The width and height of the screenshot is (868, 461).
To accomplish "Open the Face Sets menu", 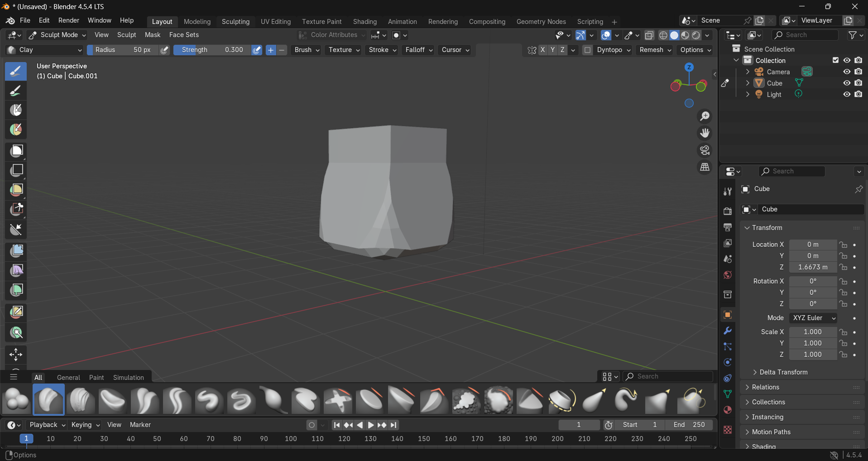I will click(184, 35).
